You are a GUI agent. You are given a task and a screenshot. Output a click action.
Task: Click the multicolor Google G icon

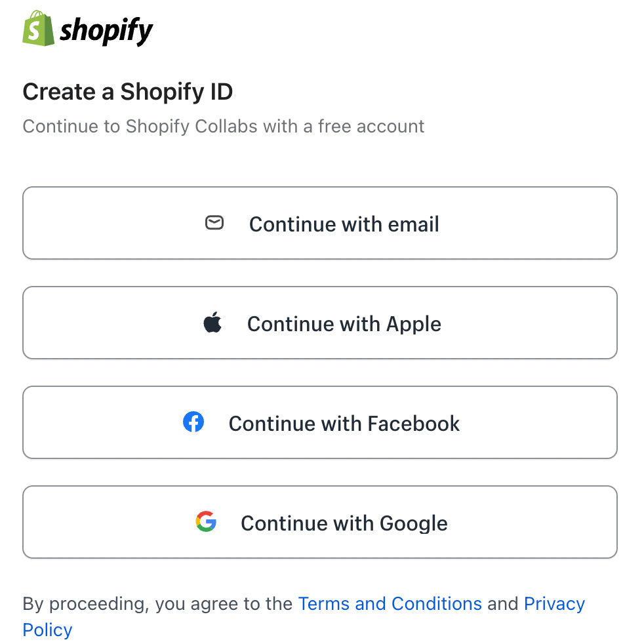206,522
